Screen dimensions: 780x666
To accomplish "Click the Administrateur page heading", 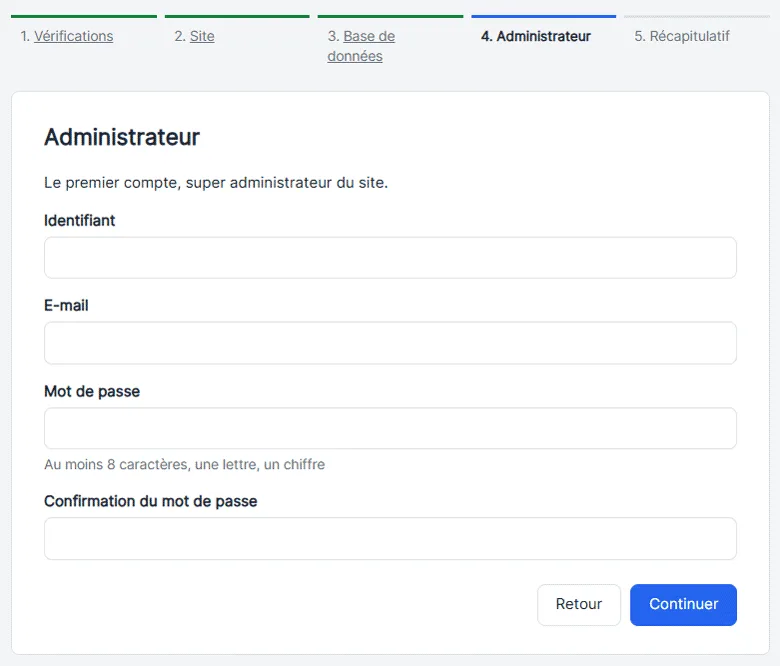I will point(122,137).
